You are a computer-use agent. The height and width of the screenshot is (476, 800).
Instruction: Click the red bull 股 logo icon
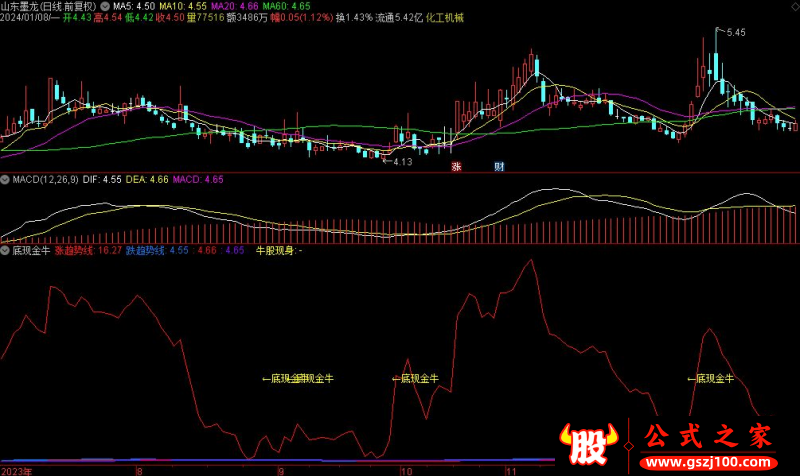tap(589, 445)
